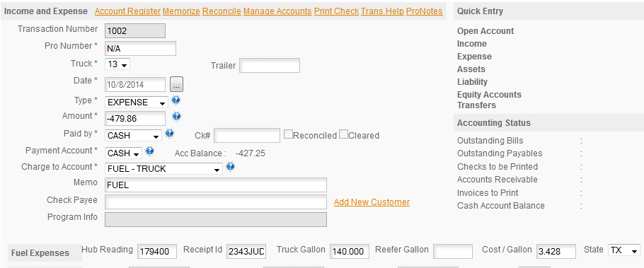Open the Account Register link
644x268 pixels.
point(127,11)
